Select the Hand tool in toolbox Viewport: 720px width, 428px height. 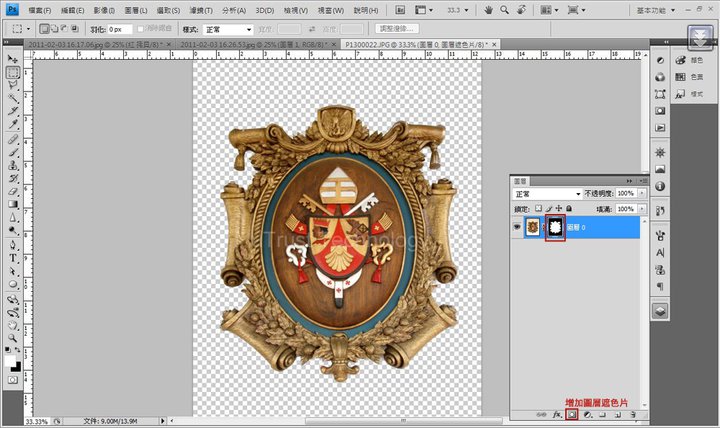[x=13, y=326]
